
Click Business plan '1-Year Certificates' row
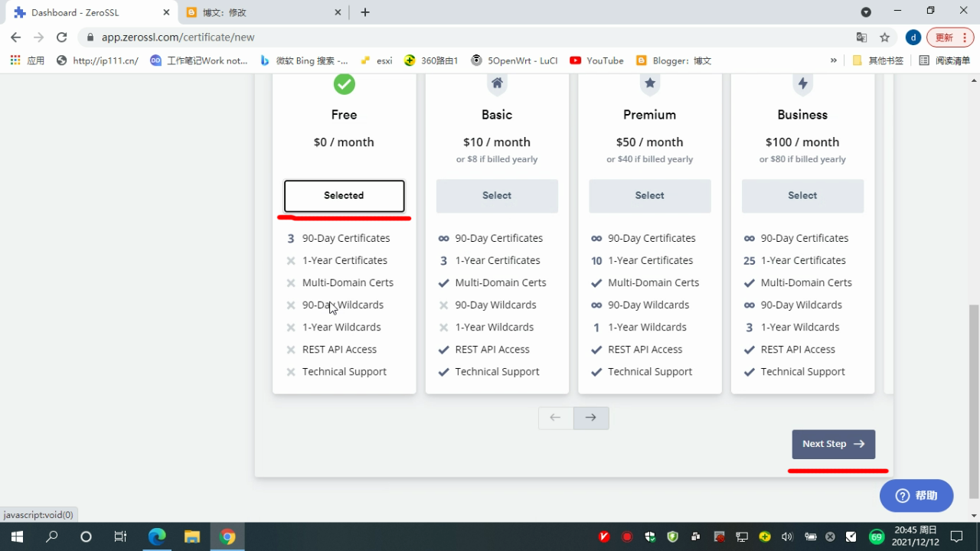pos(795,260)
